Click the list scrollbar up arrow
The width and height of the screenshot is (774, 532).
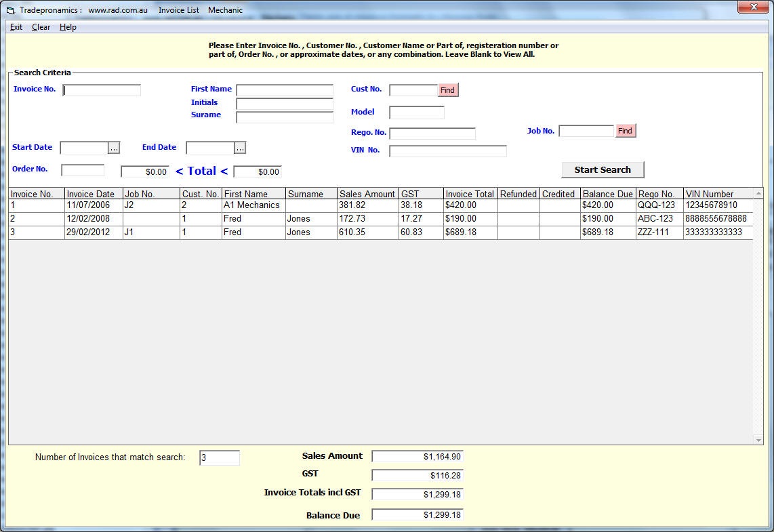[x=758, y=193]
